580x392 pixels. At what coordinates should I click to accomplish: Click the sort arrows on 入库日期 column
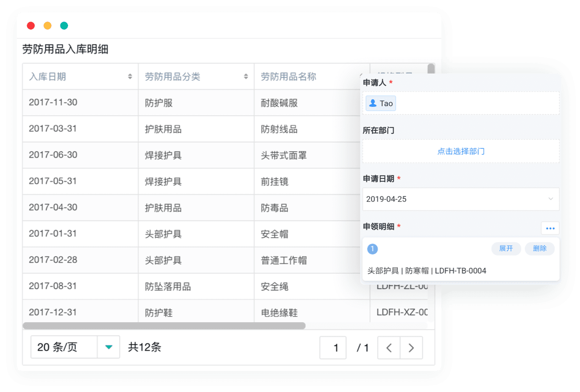(x=130, y=76)
